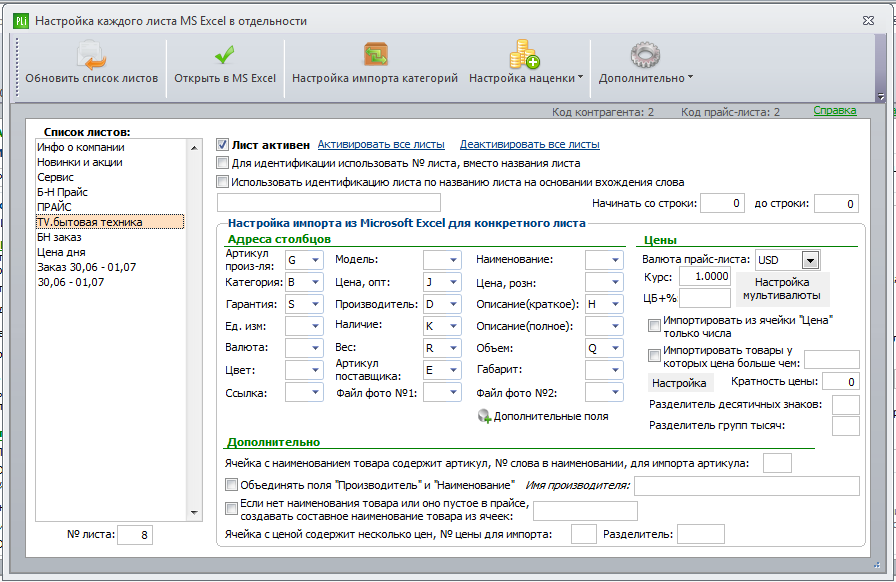Expand the Артикул поставщика dropdown
Viewport: 896px width, 582px height.
coord(454,370)
